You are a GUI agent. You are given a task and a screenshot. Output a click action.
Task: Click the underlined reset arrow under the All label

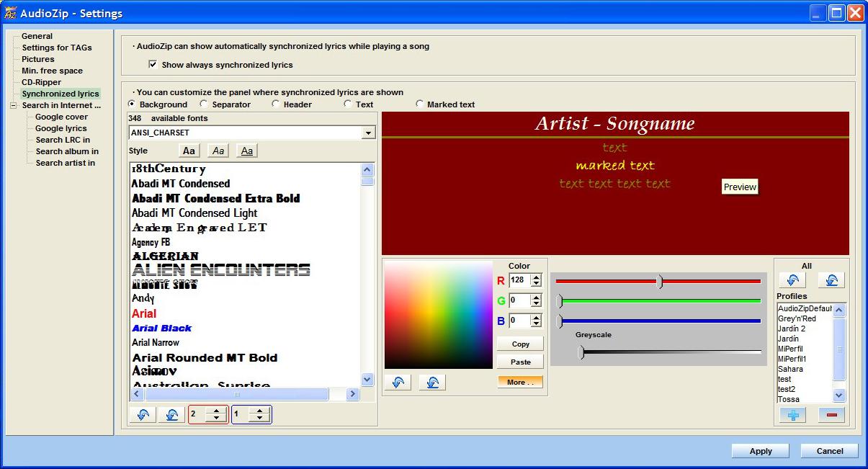(831, 280)
